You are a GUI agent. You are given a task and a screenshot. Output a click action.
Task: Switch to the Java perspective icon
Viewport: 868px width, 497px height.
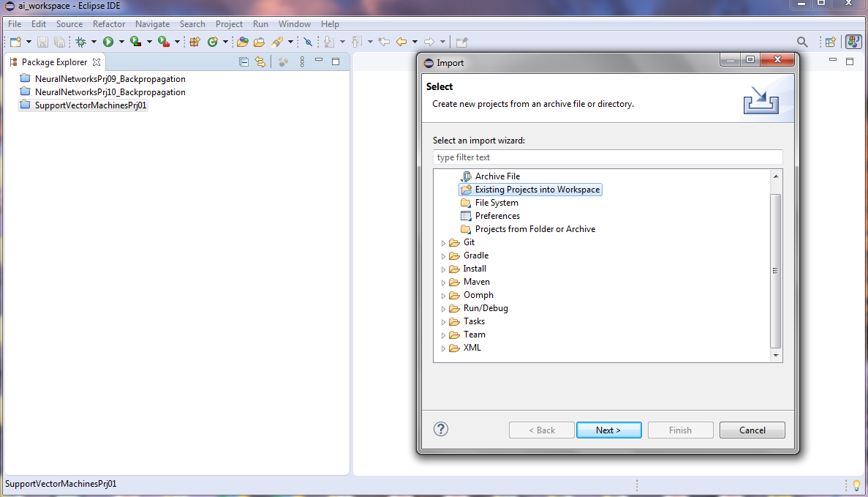853,42
